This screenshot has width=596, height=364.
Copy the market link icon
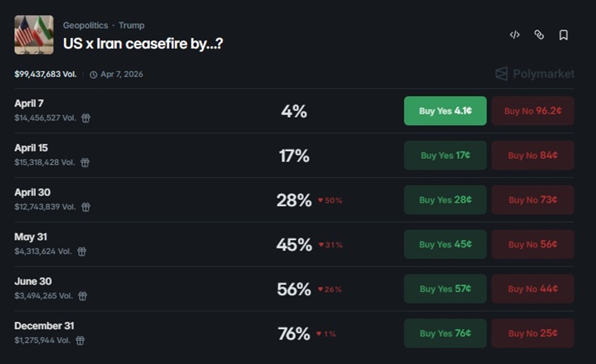tap(539, 35)
